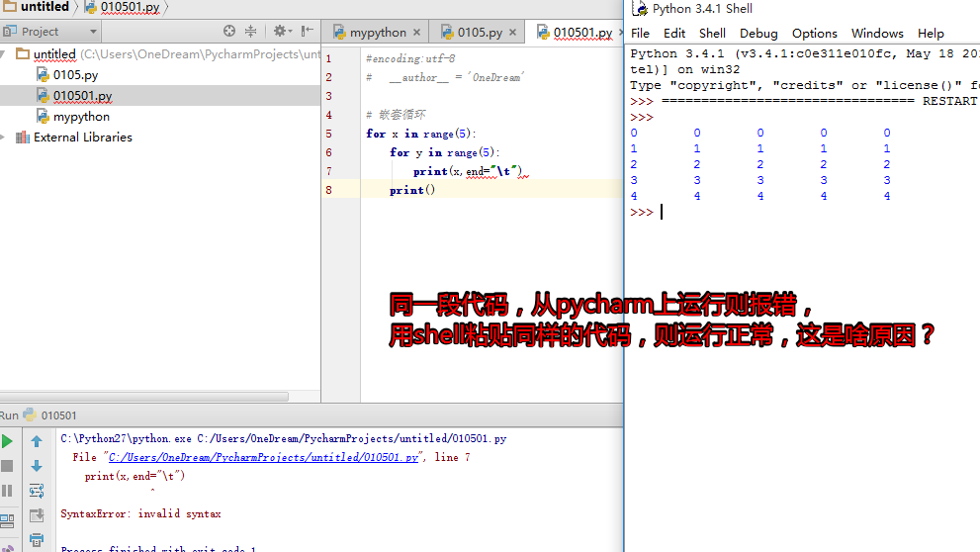Click the line 1 encoding comment
The width and height of the screenshot is (980, 552).
click(410, 58)
